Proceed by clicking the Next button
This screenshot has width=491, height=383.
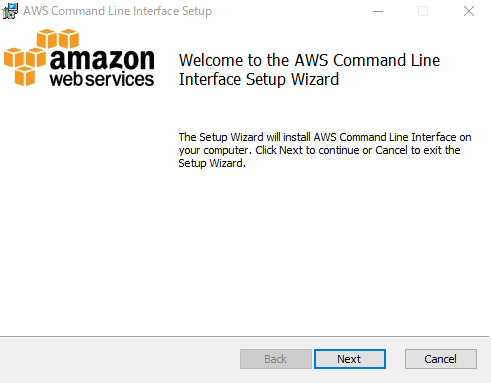point(350,359)
